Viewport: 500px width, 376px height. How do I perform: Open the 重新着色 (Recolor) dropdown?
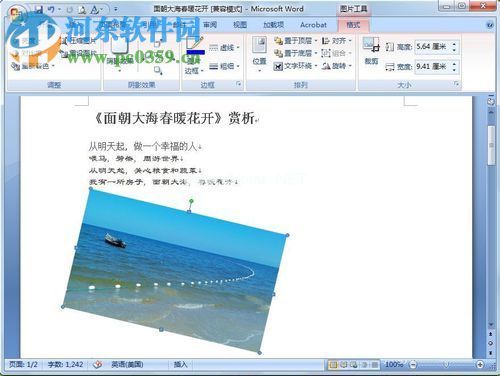point(33,66)
